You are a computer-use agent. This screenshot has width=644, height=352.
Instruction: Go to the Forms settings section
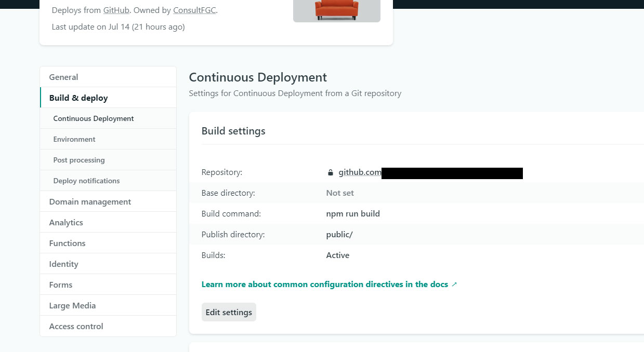tap(61, 285)
